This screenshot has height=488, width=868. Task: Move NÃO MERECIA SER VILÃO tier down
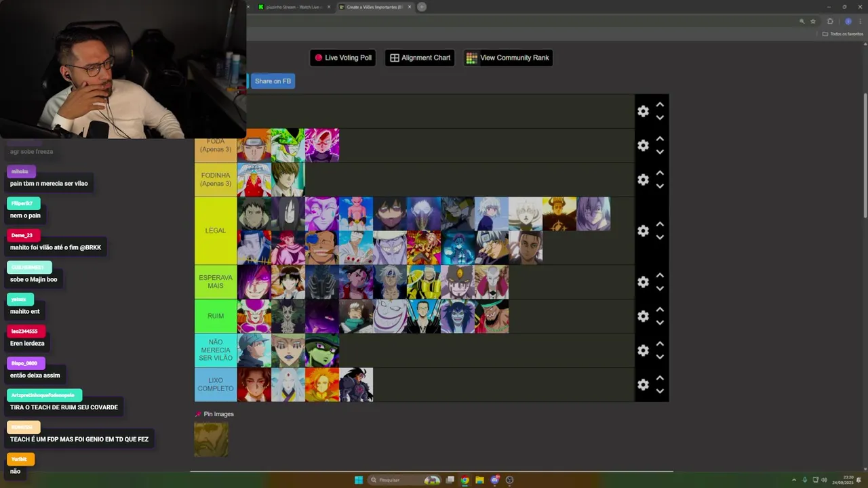(x=660, y=357)
